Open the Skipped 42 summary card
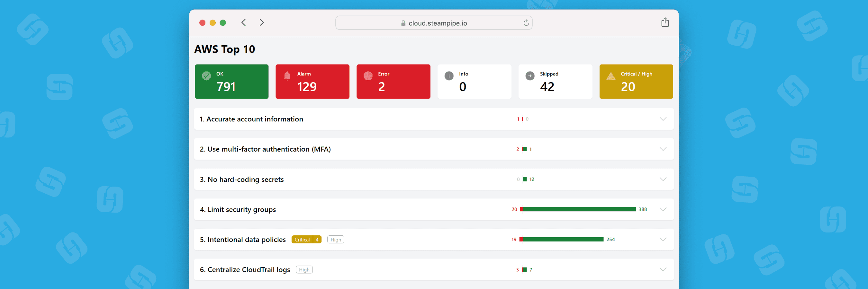Screen dimensions: 868x289 pyautogui.click(x=555, y=82)
